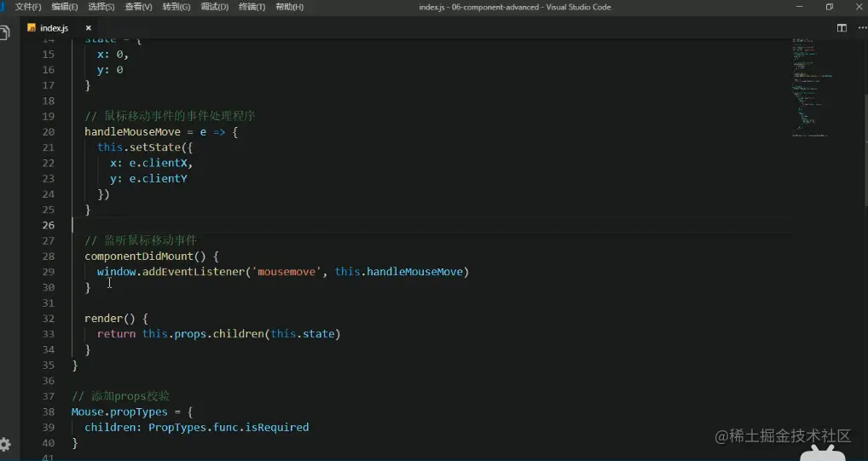Click line number 33 in the gutter
This screenshot has height=461, width=868.
click(48, 334)
